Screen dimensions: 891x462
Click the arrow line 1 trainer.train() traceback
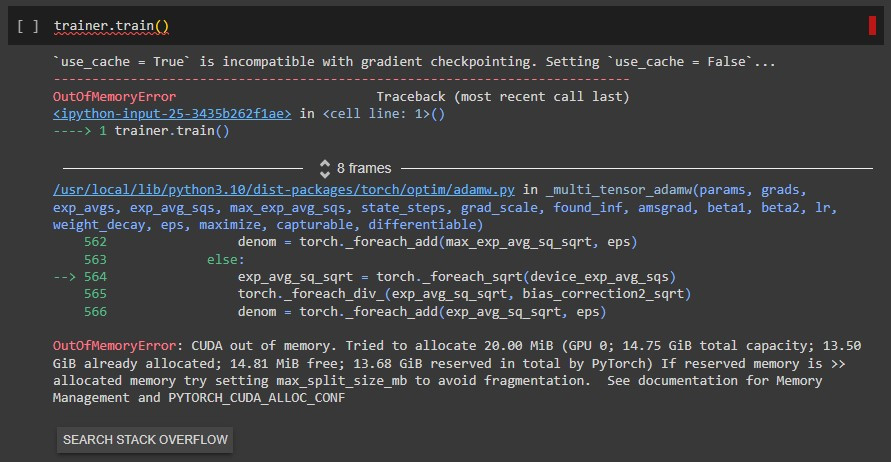141,131
